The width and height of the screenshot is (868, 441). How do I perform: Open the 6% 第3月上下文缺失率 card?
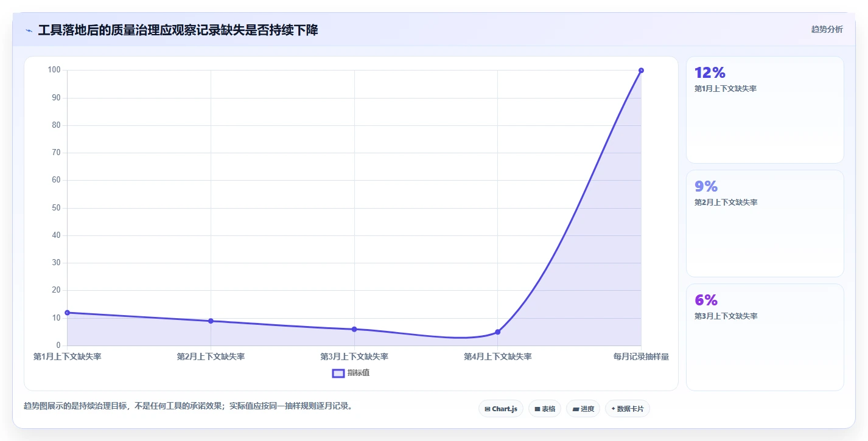765,337
